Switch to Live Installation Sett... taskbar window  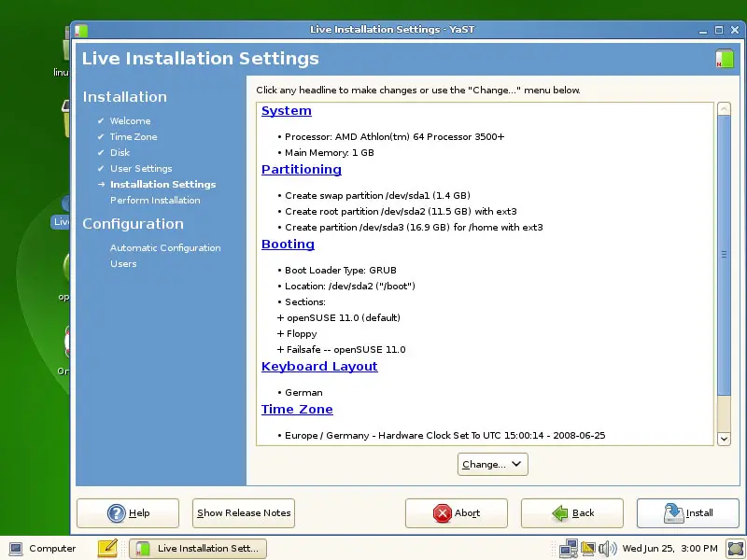[198, 549]
